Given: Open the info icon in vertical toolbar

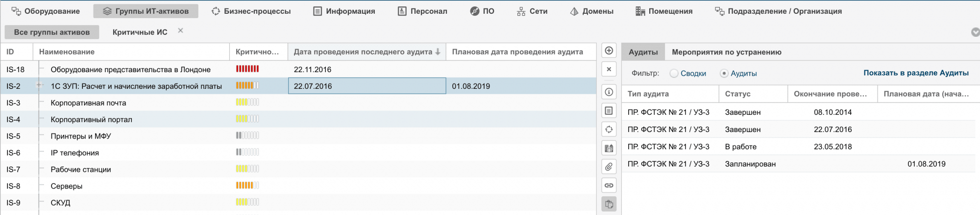Looking at the screenshot, I should tap(609, 92).
